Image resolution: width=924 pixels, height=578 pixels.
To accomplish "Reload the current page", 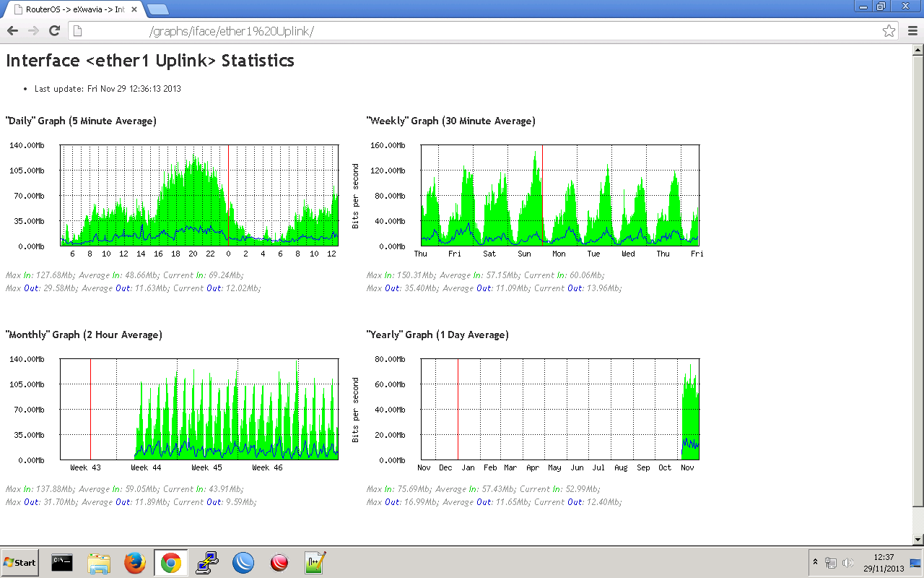I will click(54, 30).
